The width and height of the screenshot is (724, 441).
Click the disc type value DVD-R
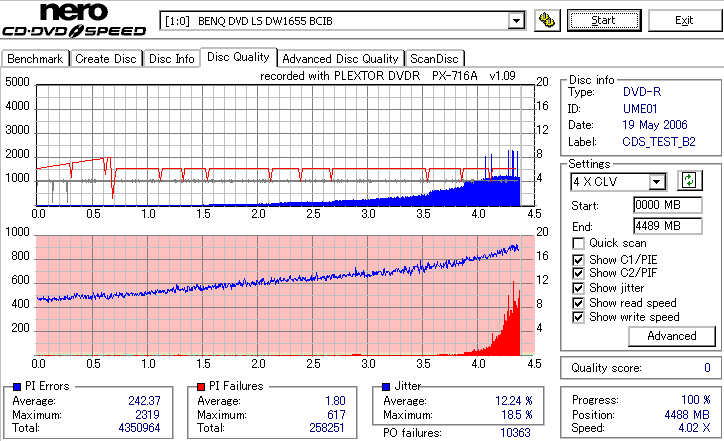click(x=642, y=92)
